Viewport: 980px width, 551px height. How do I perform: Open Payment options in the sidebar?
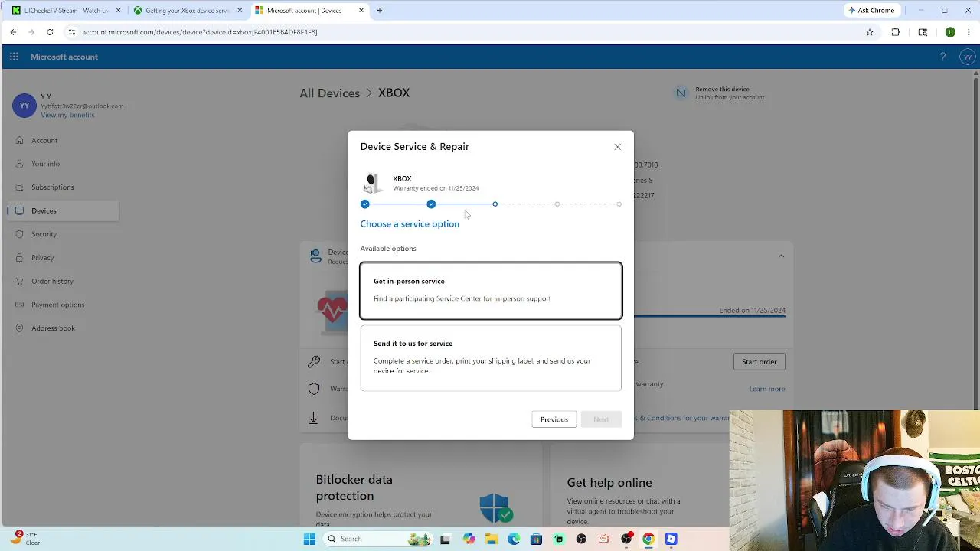[57, 305]
